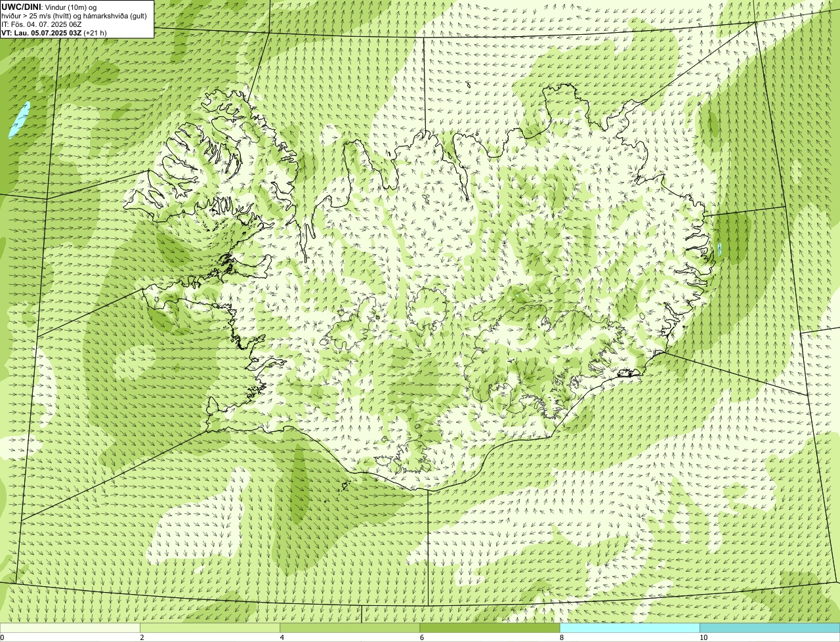The width and height of the screenshot is (840, 642).
Task: Click the 2–4 m/s light green colorbar segment
Action: tap(210, 628)
